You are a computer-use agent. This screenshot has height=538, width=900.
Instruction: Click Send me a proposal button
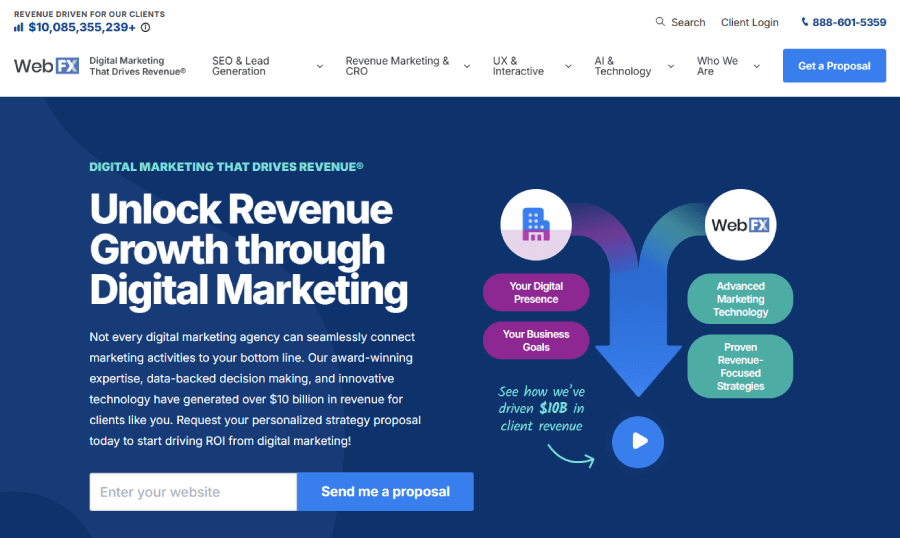(x=385, y=491)
